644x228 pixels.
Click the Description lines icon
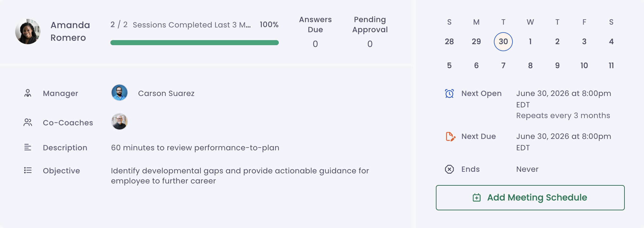click(28, 147)
